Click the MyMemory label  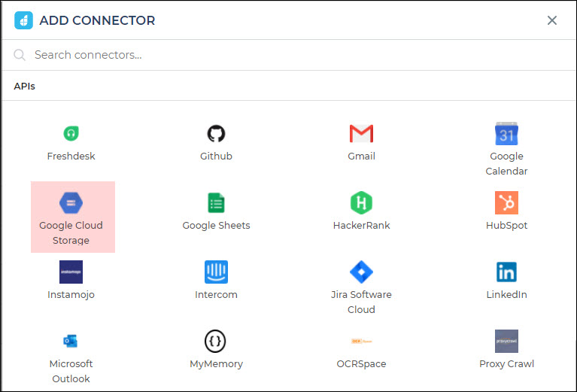[216, 363]
